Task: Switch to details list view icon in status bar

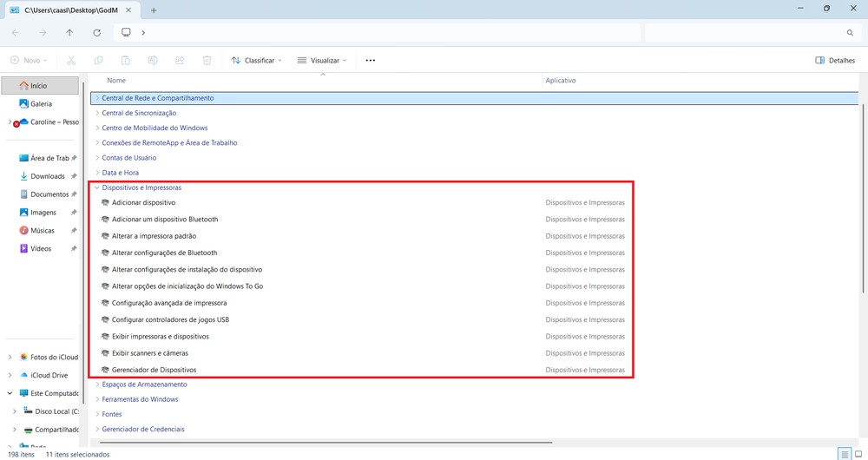Action: (845, 454)
